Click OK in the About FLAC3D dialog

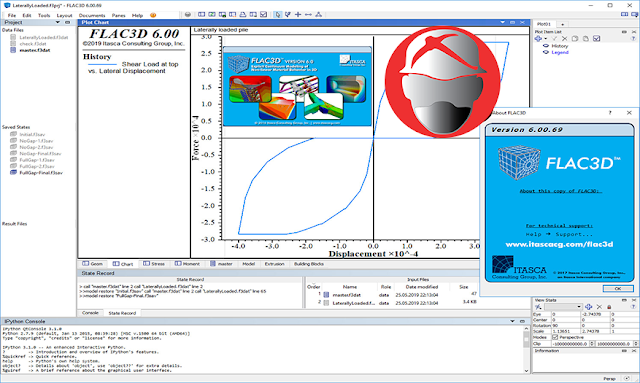click(618, 288)
